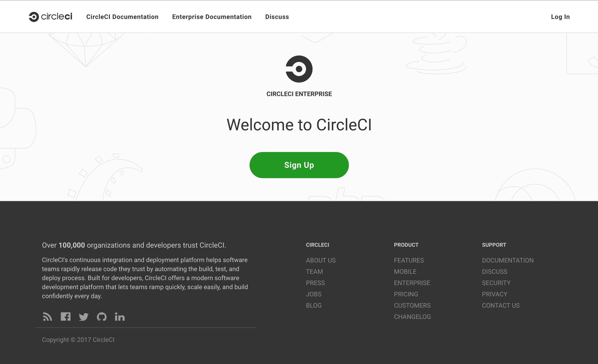Open the LinkedIn icon in footer
Screen dimensions: 598x364
pos(120,317)
